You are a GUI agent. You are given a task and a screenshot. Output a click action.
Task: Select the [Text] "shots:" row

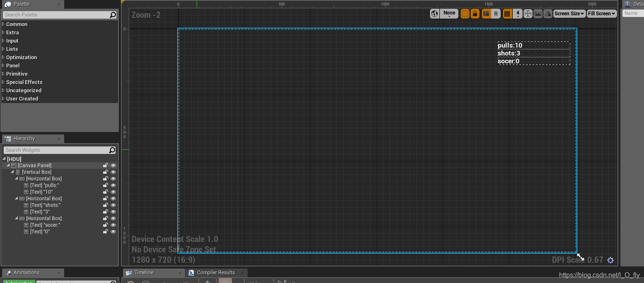pos(59,205)
